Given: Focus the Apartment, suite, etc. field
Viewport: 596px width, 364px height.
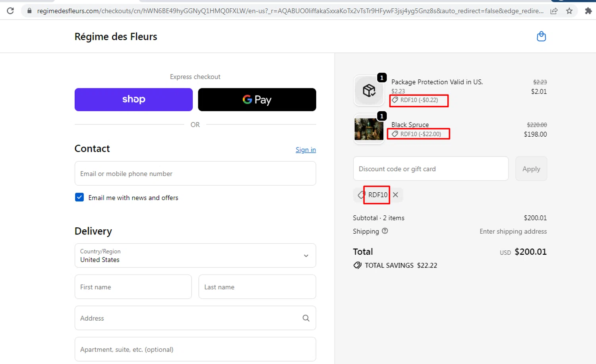Looking at the screenshot, I should click(x=195, y=349).
